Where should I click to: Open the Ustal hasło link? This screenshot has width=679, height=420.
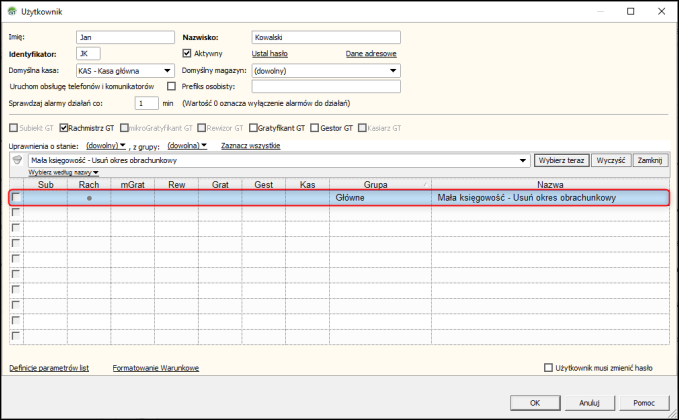[270, 54]
